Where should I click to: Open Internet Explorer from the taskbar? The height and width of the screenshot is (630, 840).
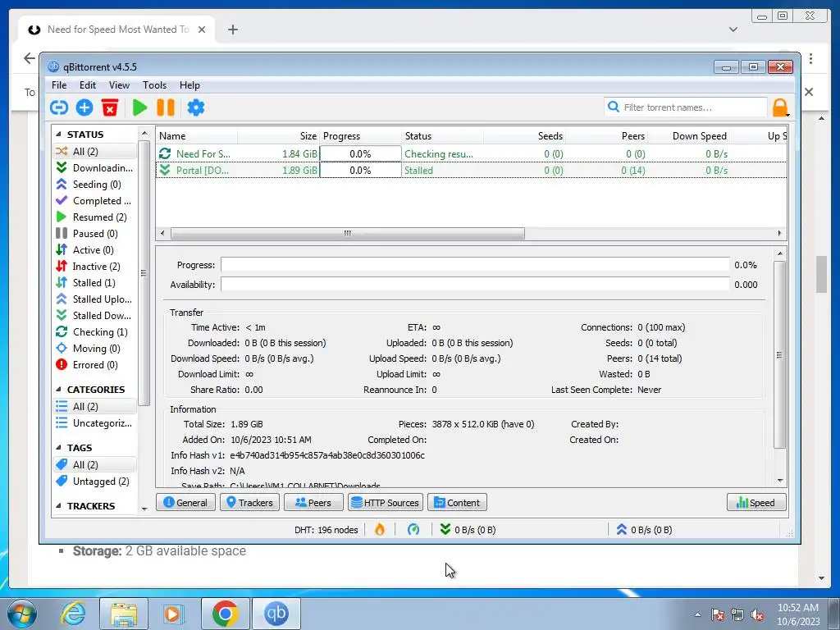(73, 614)
